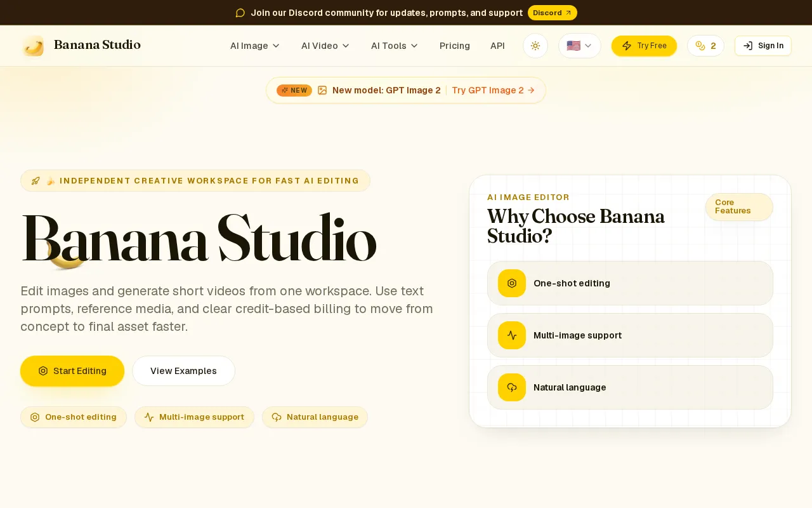This screenshot has width=812, height=508.
Task: Click the One-shot editing chip below buttons
Action: [x=74, y=417]
